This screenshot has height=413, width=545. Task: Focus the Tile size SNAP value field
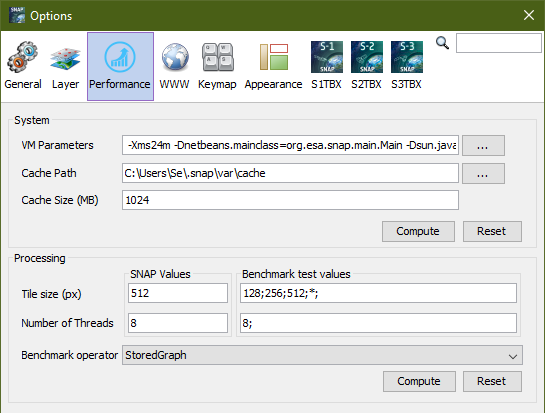click(178, 293)
